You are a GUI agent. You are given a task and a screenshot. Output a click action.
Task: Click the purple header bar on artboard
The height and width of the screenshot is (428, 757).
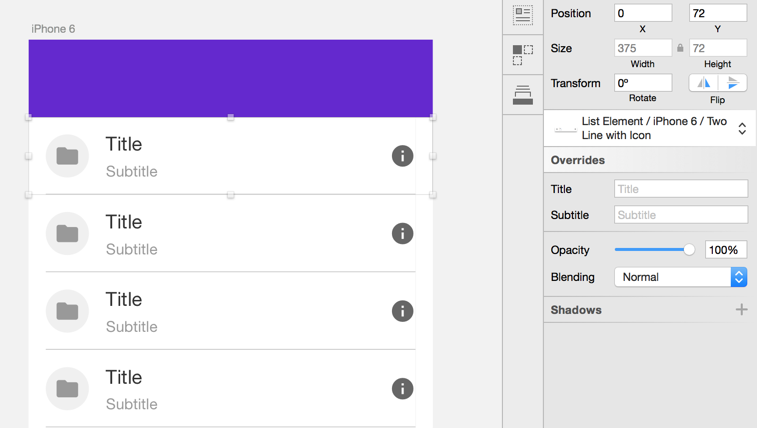(x=230, y=78)
